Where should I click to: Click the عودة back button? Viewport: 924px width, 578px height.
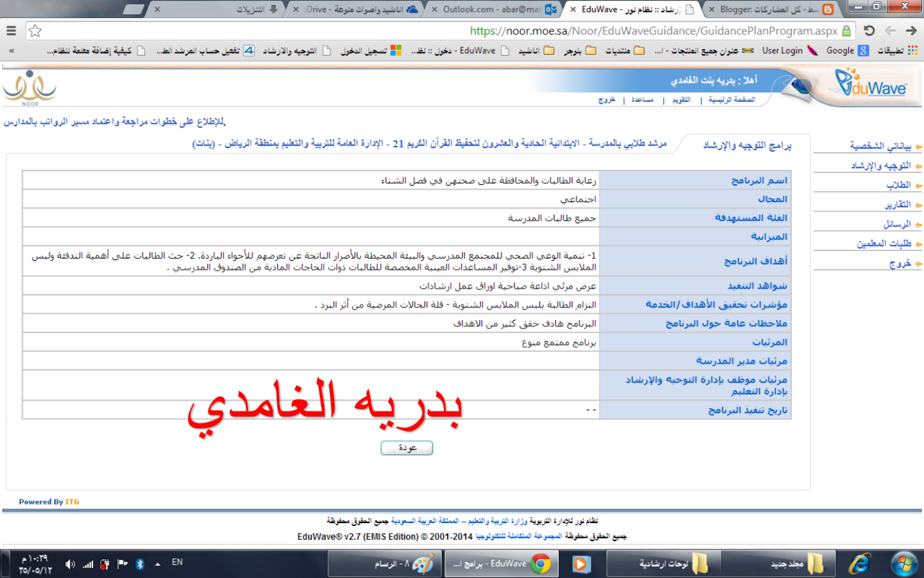[407, 448]
